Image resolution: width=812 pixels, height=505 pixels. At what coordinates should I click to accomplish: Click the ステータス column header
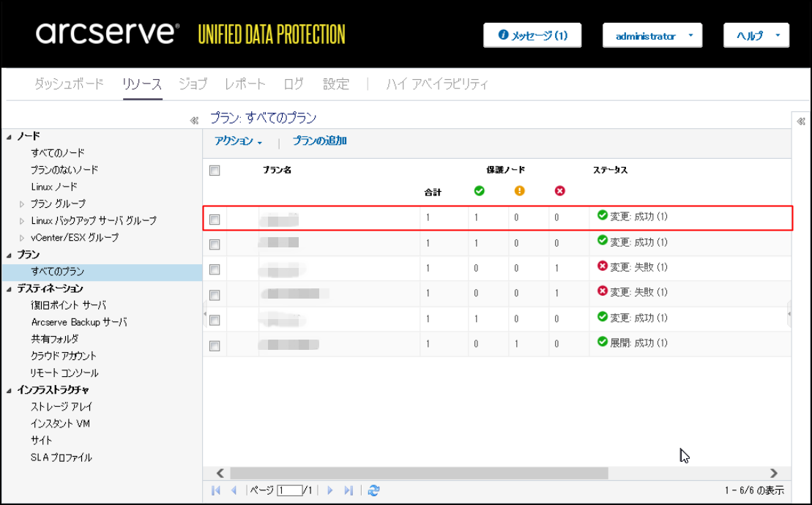(610, 170)
